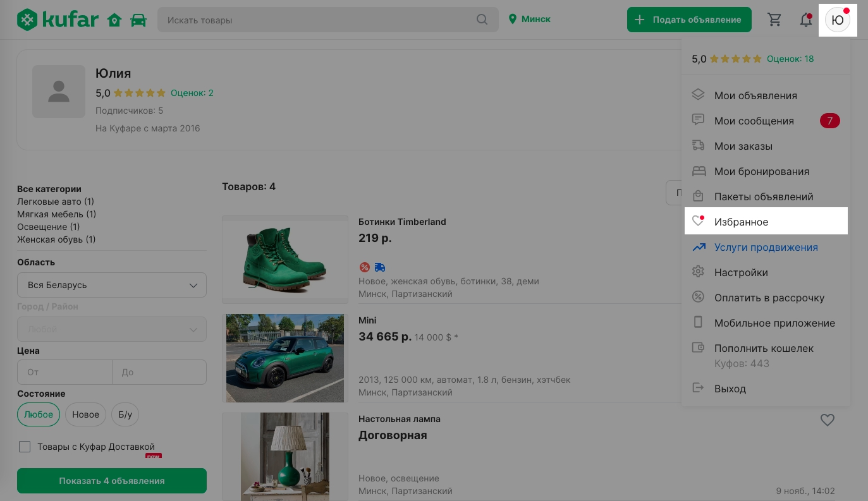
Task: Open Услуги продвижения menu item
Action: point(766,247)
